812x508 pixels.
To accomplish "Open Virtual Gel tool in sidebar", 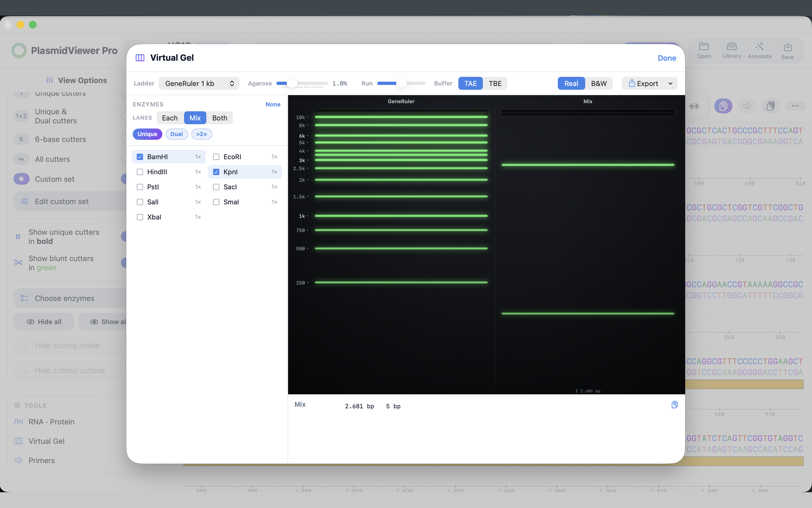I will click(x=46, y=441).
